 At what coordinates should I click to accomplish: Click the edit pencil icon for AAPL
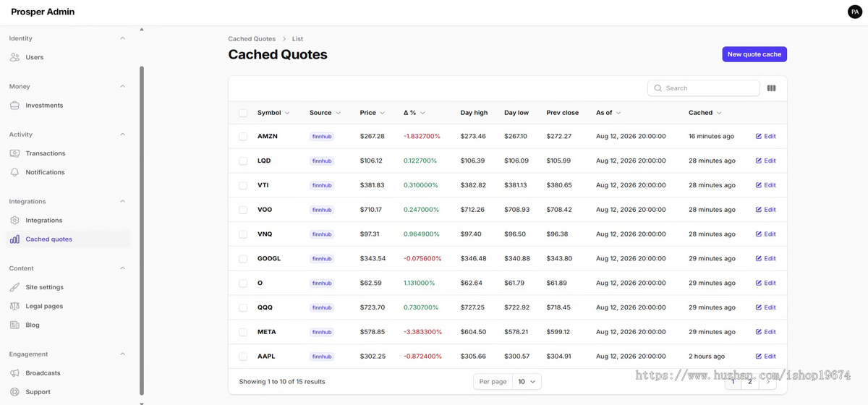pos(759,357)
